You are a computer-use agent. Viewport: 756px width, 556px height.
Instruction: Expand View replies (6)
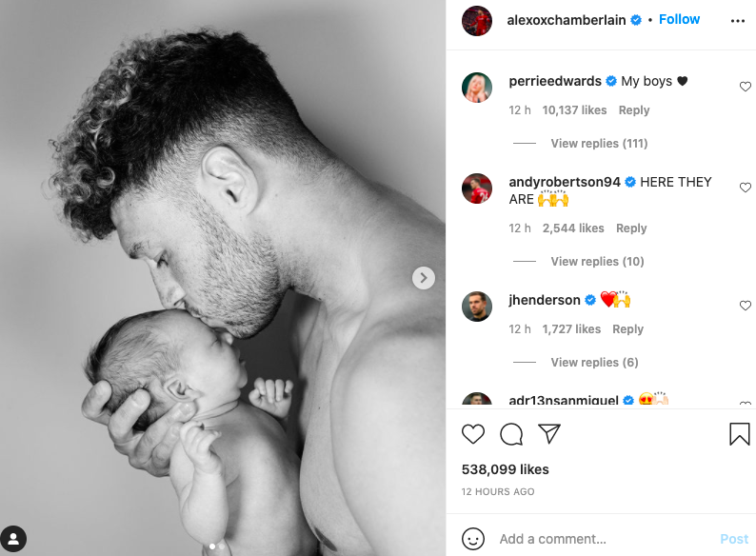tap(594, 362)
